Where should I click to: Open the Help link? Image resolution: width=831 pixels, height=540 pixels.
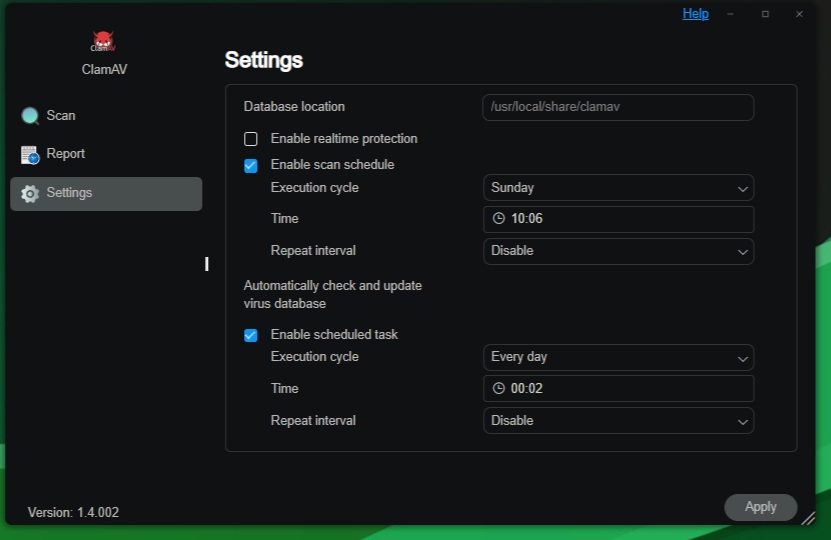[695, 14]
